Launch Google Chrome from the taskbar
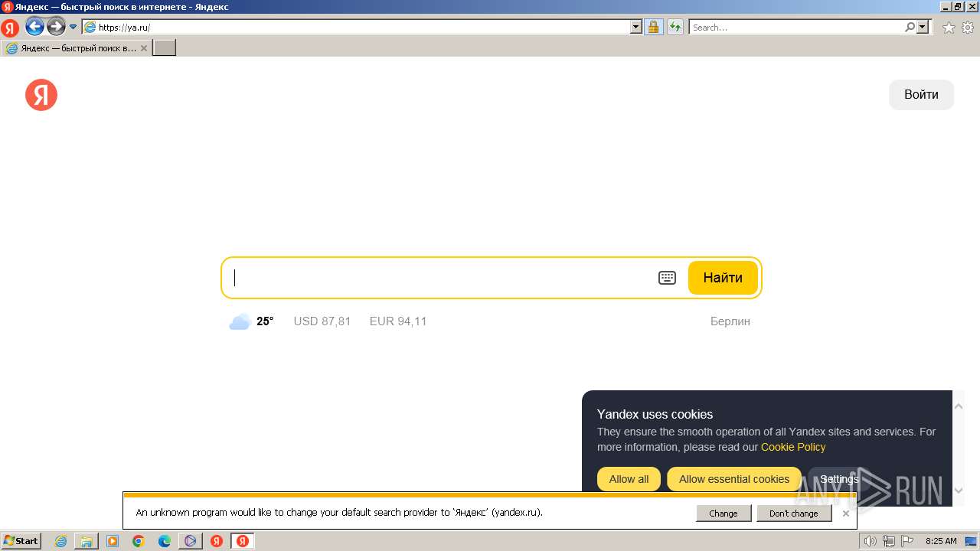 (139, 541)
